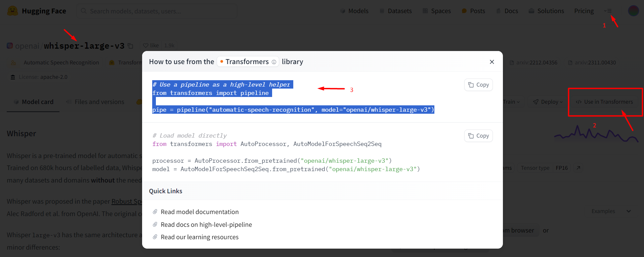Click the openai organization link

(x=27, y=46)
